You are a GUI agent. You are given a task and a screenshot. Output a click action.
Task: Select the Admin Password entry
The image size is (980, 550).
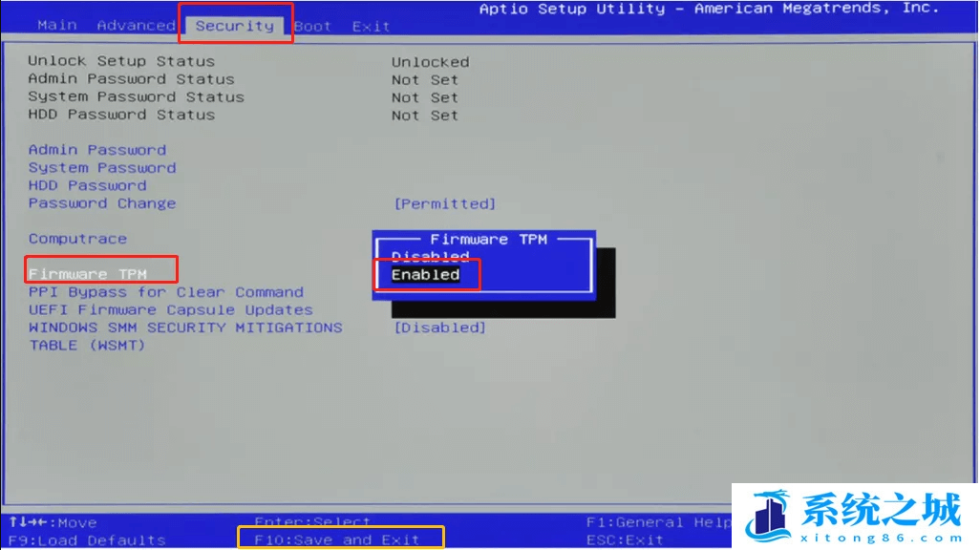pos(97,150)
